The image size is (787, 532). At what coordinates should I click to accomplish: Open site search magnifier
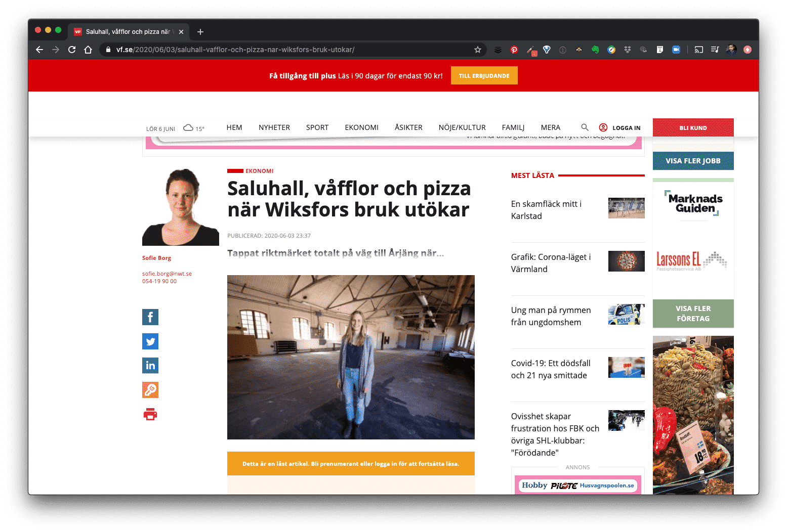click(585, 127)
